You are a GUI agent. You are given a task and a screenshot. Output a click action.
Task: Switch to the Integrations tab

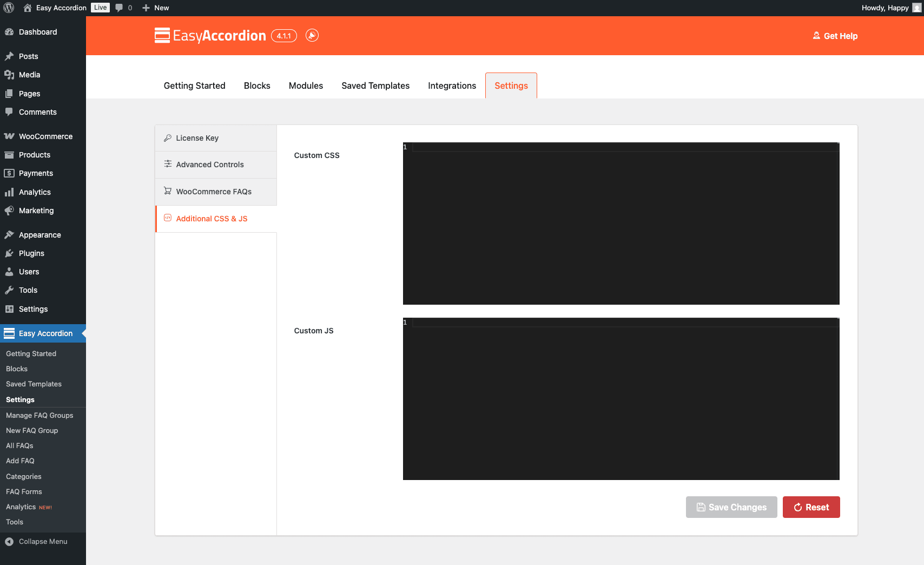pos(452,86)
